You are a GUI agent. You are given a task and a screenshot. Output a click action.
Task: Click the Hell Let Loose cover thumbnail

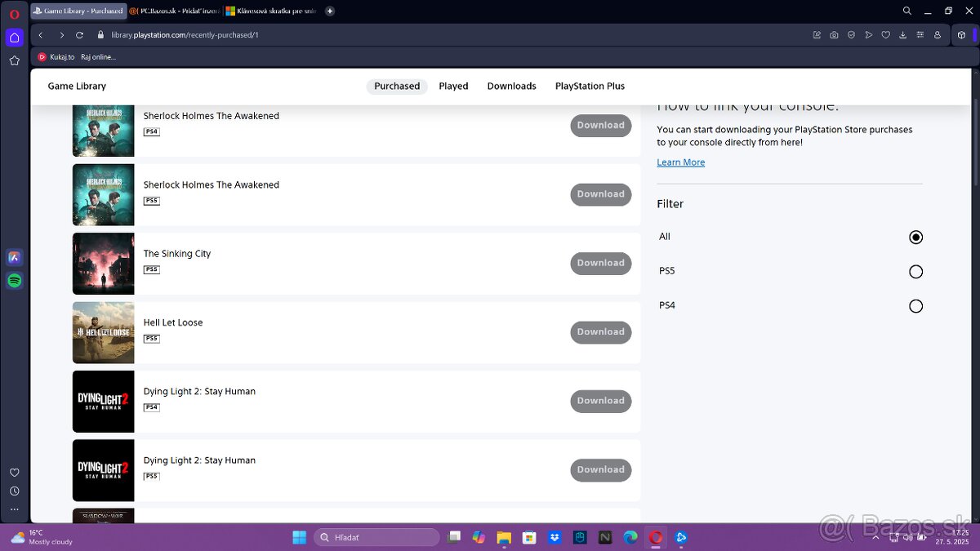coord(104,333)
